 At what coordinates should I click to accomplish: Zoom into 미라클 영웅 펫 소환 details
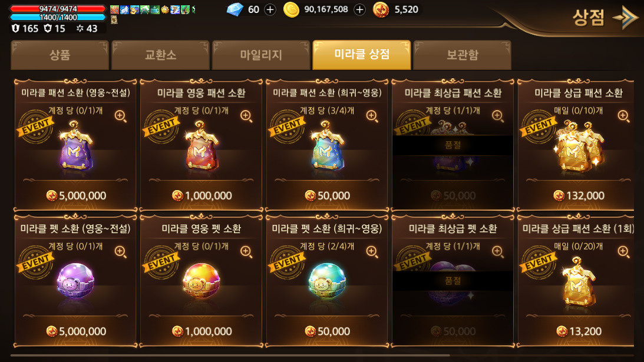(x=246, y=251)
